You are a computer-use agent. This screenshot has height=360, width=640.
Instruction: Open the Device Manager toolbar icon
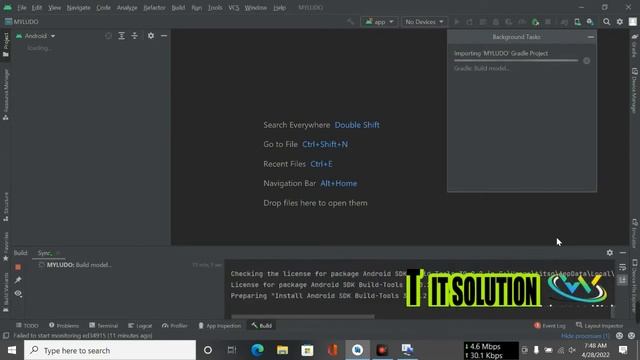click(x=577, y=22)
